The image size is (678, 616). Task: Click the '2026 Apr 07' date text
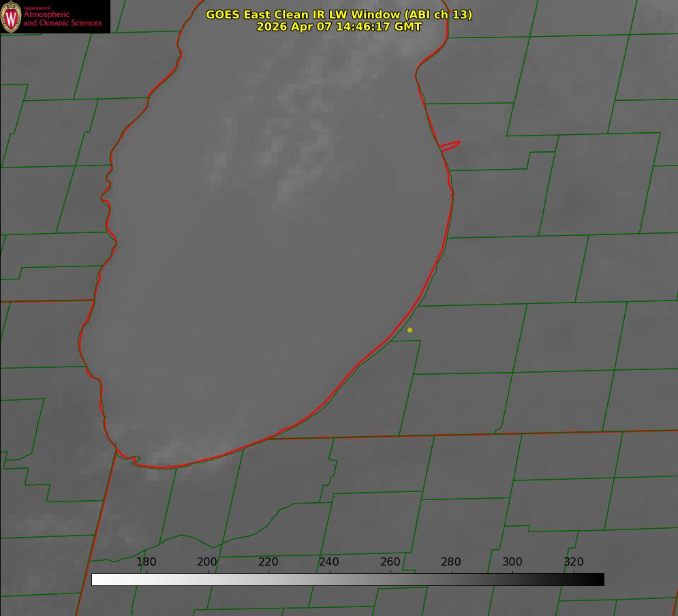click(294, 27)
